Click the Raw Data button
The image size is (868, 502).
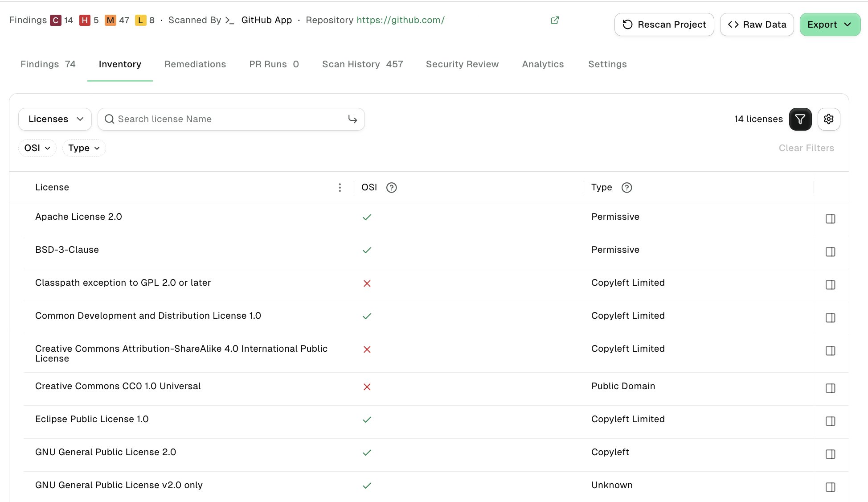(x=757, y=25)
